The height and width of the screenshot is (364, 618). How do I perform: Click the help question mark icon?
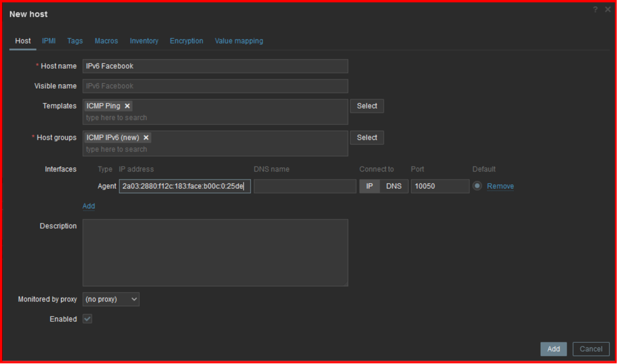pyautogui.click(x=595, y=10)
